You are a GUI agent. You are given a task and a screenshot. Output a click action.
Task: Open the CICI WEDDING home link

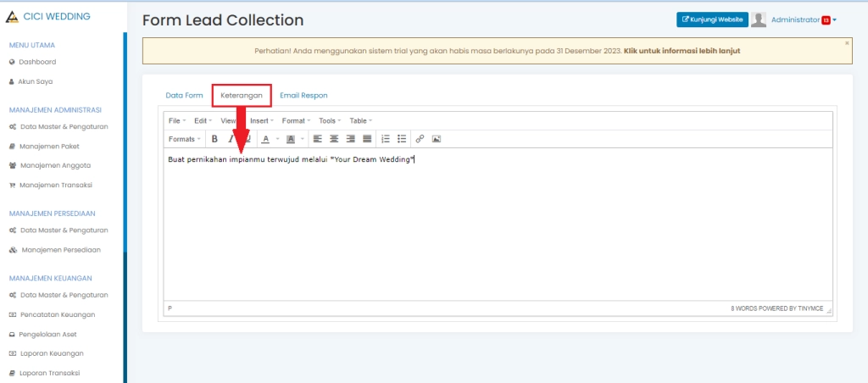point(57,17)
